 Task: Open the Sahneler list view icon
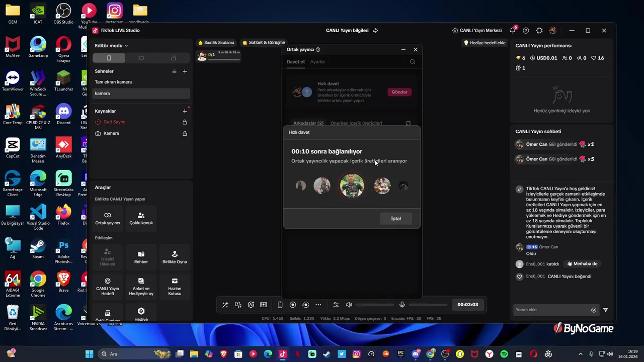(x=174, y=71)
